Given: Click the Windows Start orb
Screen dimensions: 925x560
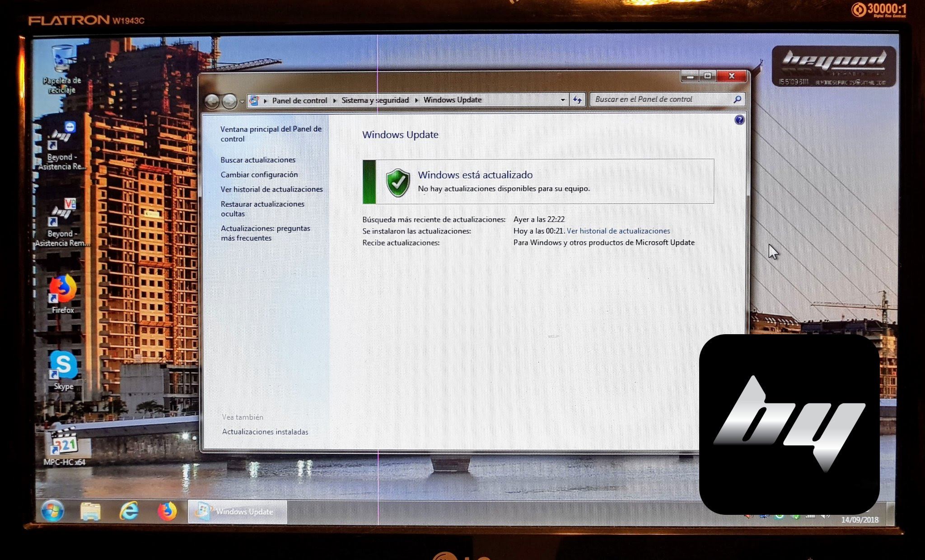Looking at the screenshot, I should pyautogui.click(x=52, y=511).
